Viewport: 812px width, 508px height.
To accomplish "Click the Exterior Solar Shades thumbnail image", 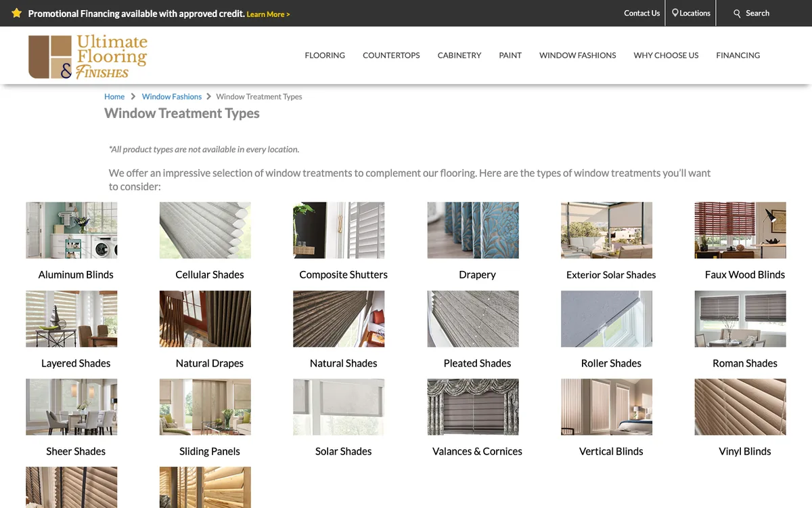I will point(607,230).
